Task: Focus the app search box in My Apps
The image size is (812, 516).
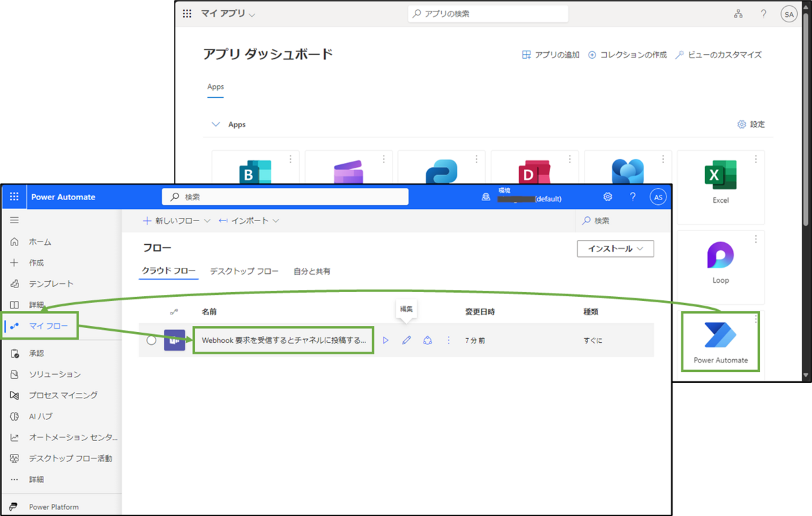Action: tap(488, 14)
